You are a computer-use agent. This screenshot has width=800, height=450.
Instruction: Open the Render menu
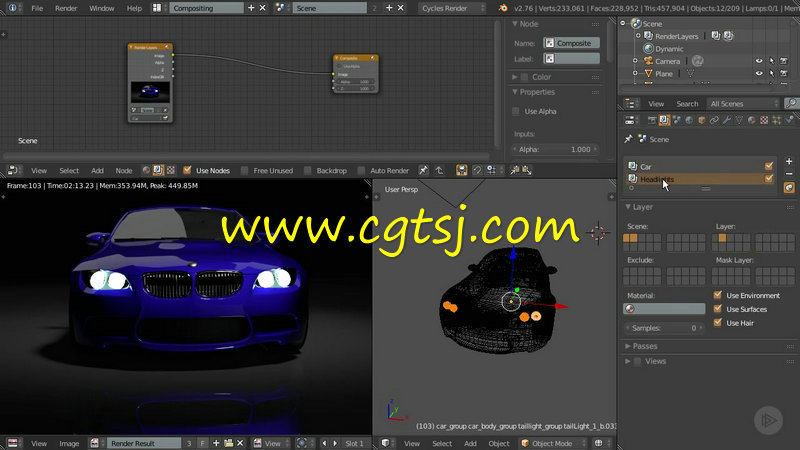[x=66, y=8]
